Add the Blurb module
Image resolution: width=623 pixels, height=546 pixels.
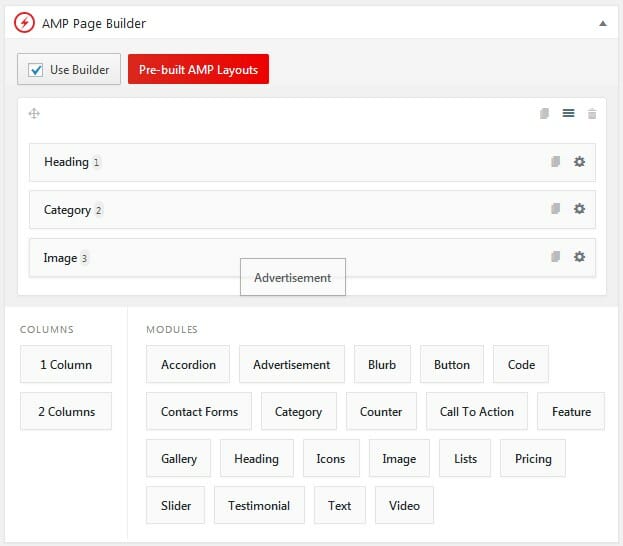tap(382, 364)
